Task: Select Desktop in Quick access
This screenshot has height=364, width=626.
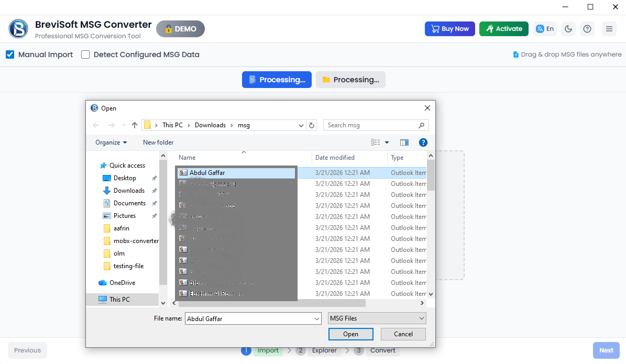Action: [x=125, y=178]
